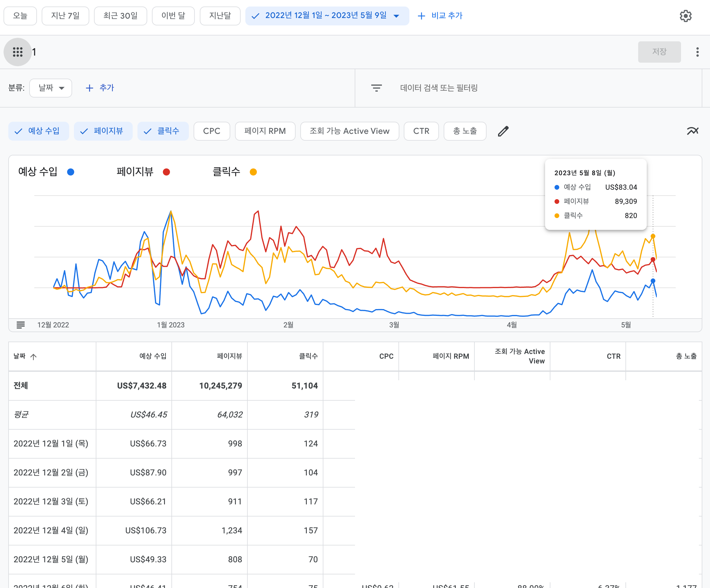
Task: Select the 최근 30일 date range
Action: point(120,16)
